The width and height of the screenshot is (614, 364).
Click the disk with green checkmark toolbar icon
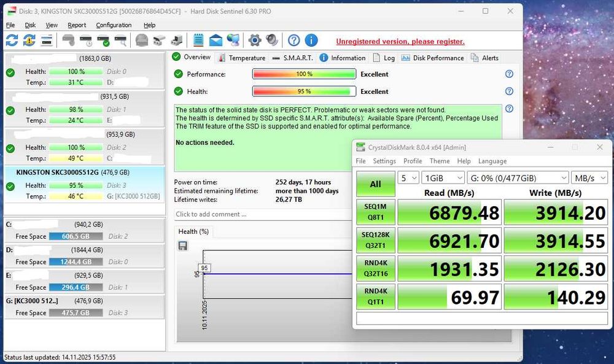point(103,41)
